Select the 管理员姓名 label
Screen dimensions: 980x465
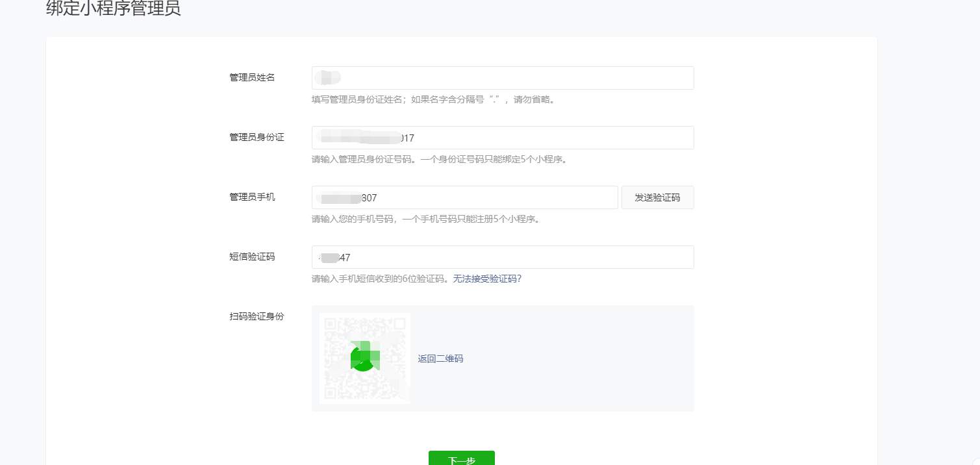pyautogui.click(x=252, y=78)
